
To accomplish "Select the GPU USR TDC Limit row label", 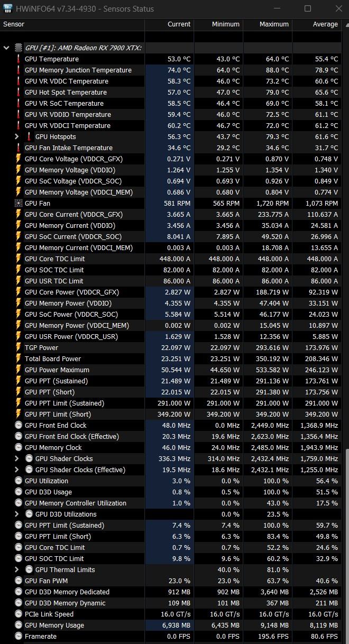I will point(54,281).
